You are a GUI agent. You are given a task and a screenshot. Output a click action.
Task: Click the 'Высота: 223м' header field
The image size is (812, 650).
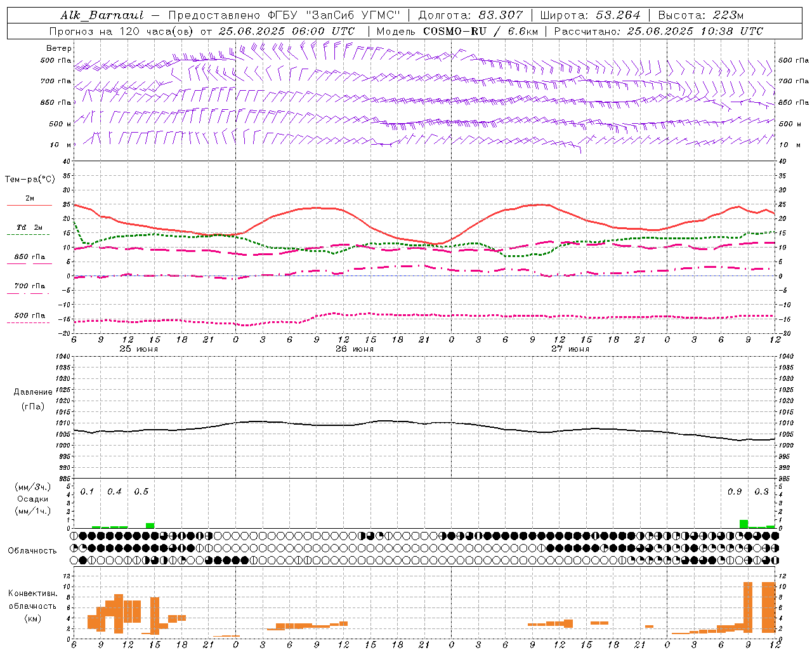click(701, 15)
